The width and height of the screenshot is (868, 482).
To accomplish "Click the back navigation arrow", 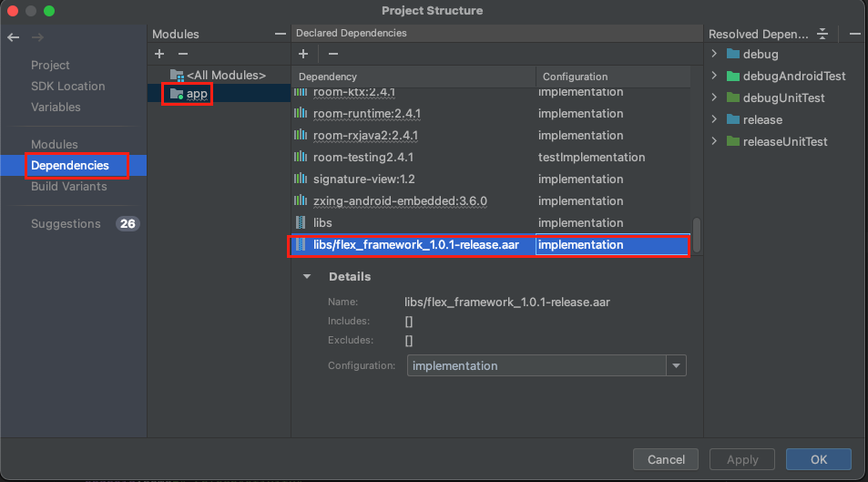I will point(13,37).
